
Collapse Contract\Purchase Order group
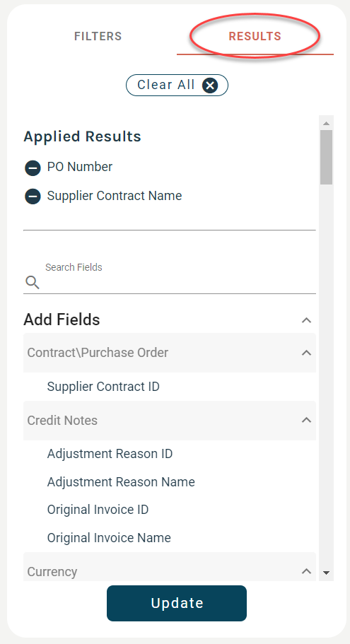tap(306, 353)
